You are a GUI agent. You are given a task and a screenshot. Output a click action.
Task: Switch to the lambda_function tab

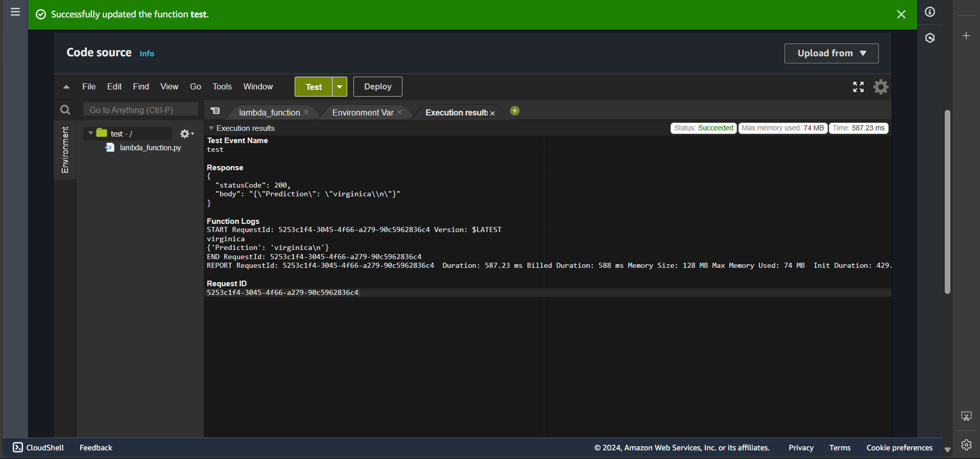click(x=269, y=112)
